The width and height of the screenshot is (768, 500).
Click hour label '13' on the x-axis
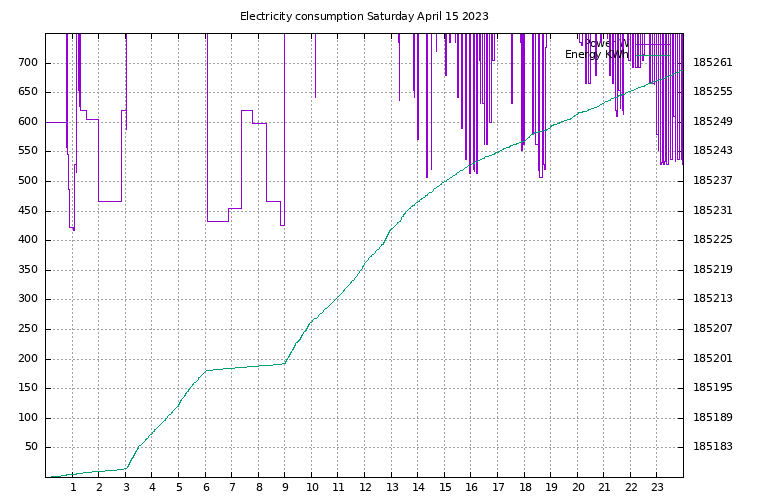coord(392,487)
